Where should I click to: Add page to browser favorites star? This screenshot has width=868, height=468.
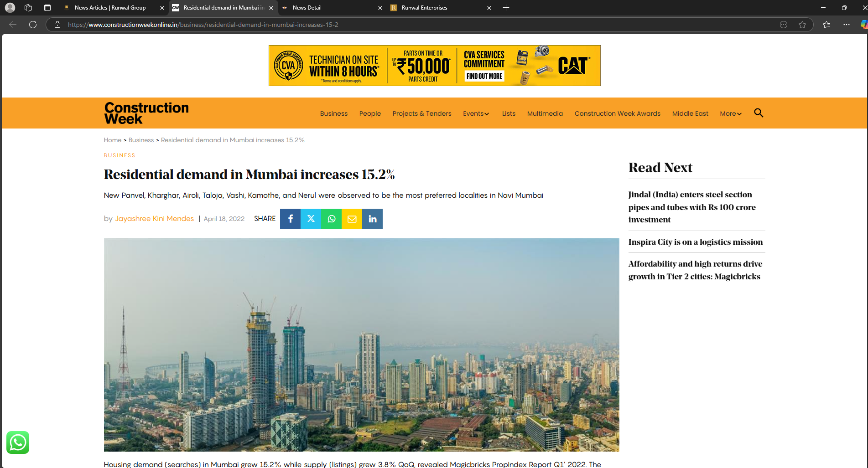(802, 25)
